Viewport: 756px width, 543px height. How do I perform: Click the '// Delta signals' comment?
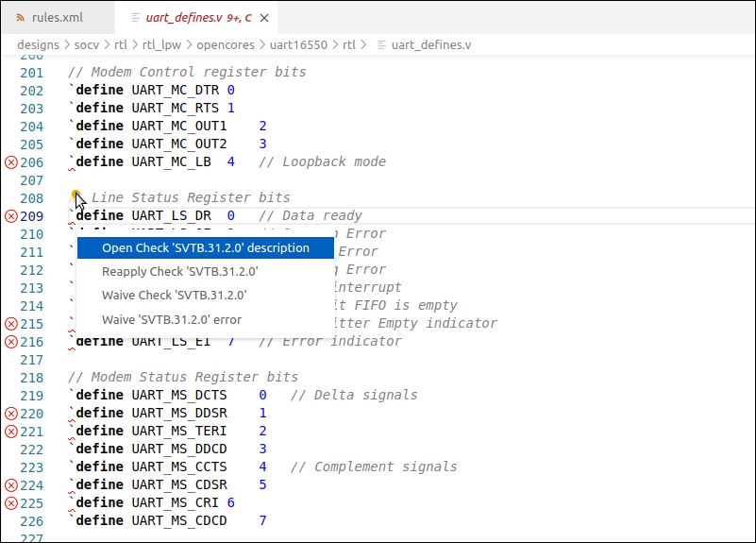pos(354,395)
